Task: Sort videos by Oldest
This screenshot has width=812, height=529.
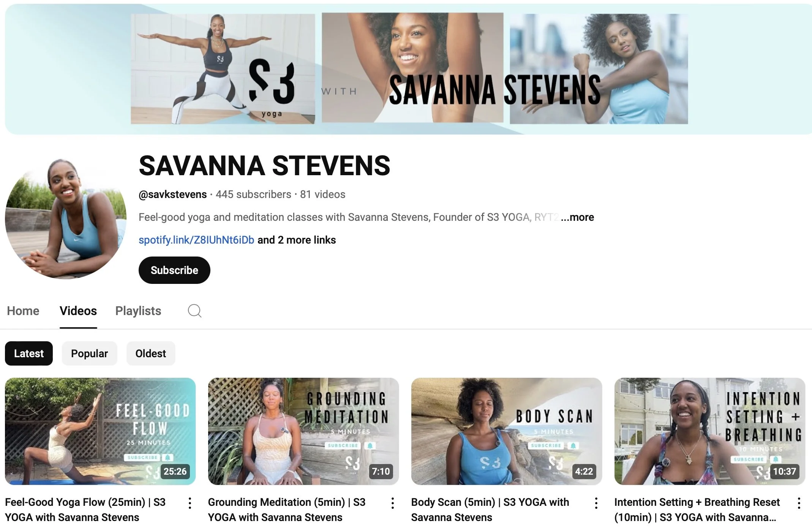Action: [x=150, y=353]
